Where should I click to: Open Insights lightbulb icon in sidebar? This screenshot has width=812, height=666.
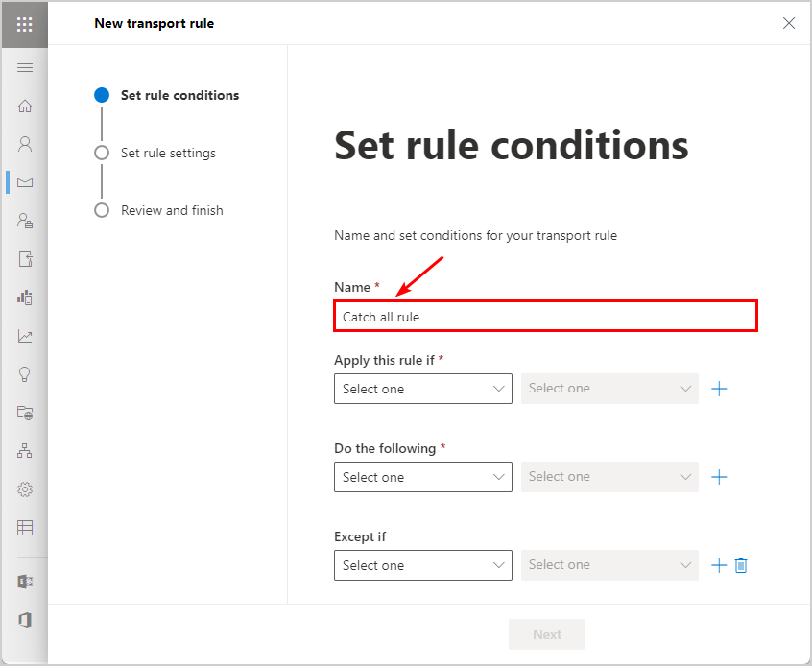(x=25, y=374)
